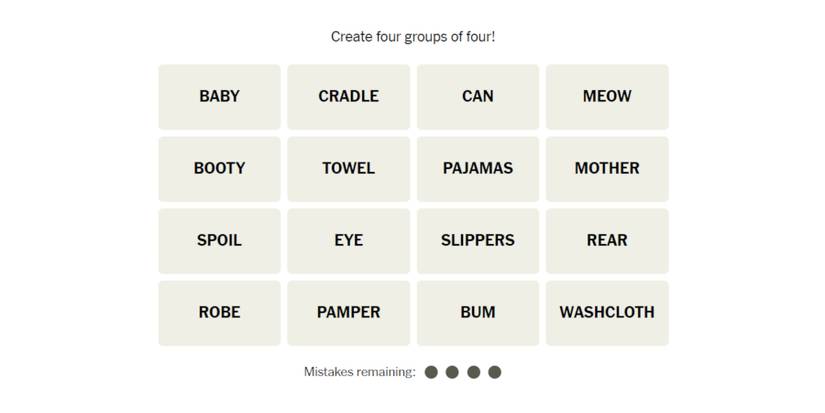Screen dimensions: 825x413
Task: Pick the MOTHER word tile
Action: [607, 169]
